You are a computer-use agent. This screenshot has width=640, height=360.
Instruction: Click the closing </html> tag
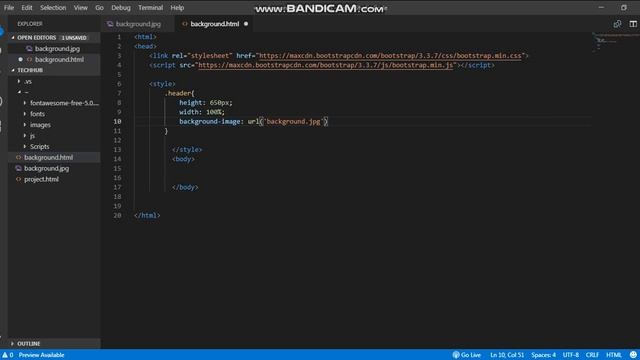147,216
